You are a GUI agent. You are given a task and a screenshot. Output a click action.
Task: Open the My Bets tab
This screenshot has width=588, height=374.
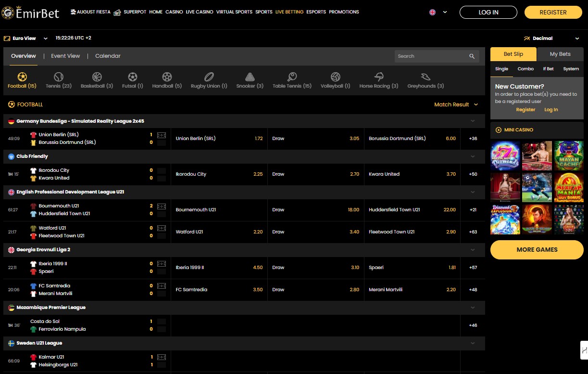point(560,54)
